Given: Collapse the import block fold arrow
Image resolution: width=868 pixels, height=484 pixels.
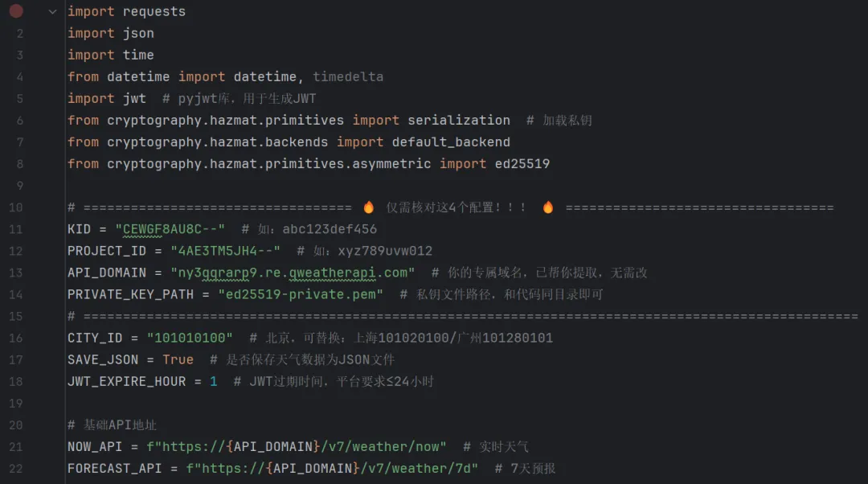Looking at the screenshot, I should [x=52, y=11].
